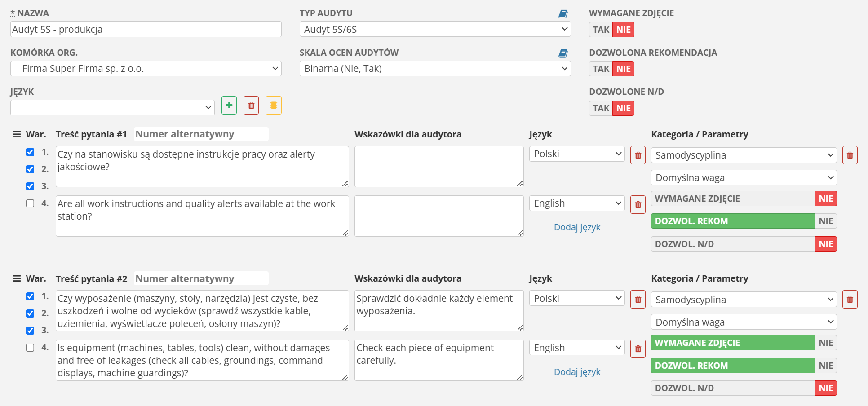This screenshot has width=868, height=406.
Task: Click Dodaj język link under question #1
Action: 577,227
